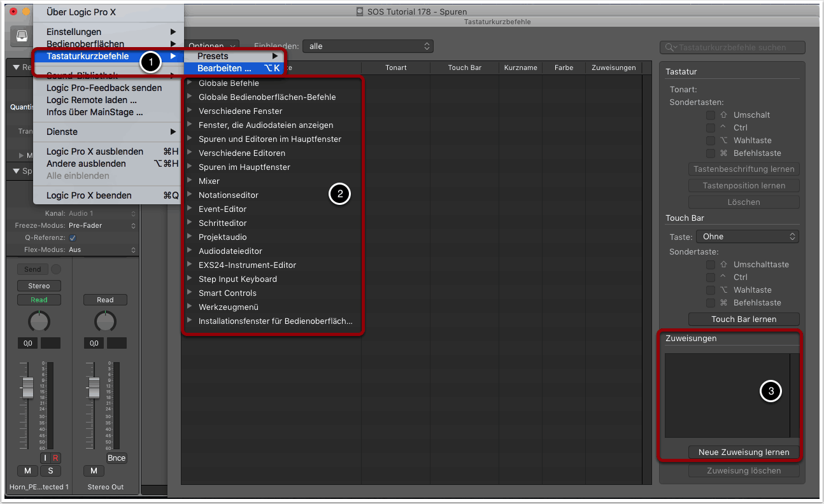
Task: Tick Wahltaste checkbox in the Tastatur section
Action: [711, 141]
